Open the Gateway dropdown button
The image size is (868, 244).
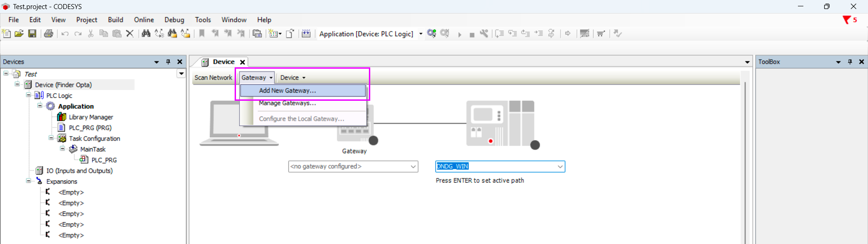(x=257, y=78)
